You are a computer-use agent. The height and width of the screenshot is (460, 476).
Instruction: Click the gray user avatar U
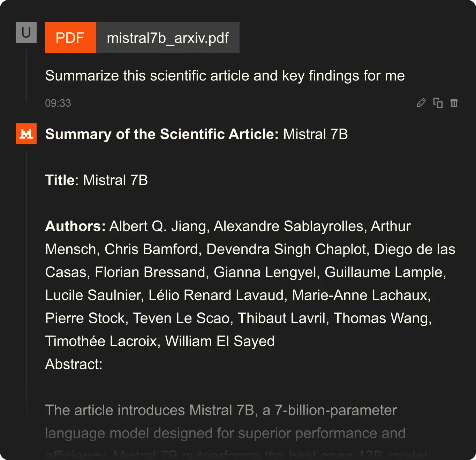[26, 32]
